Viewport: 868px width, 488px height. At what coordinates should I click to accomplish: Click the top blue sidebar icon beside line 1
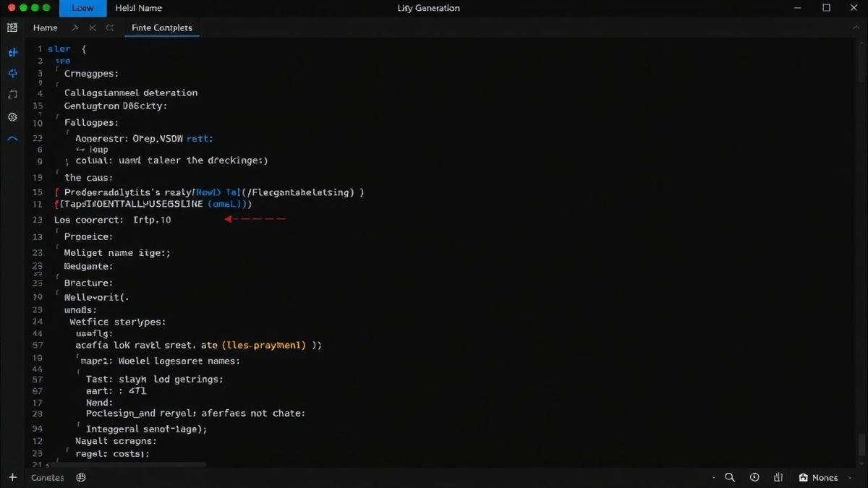point(12,52)
